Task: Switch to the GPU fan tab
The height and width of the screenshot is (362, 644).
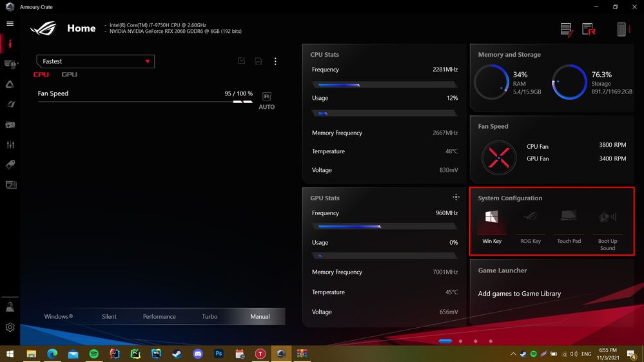Action: [x=70, y=74]
